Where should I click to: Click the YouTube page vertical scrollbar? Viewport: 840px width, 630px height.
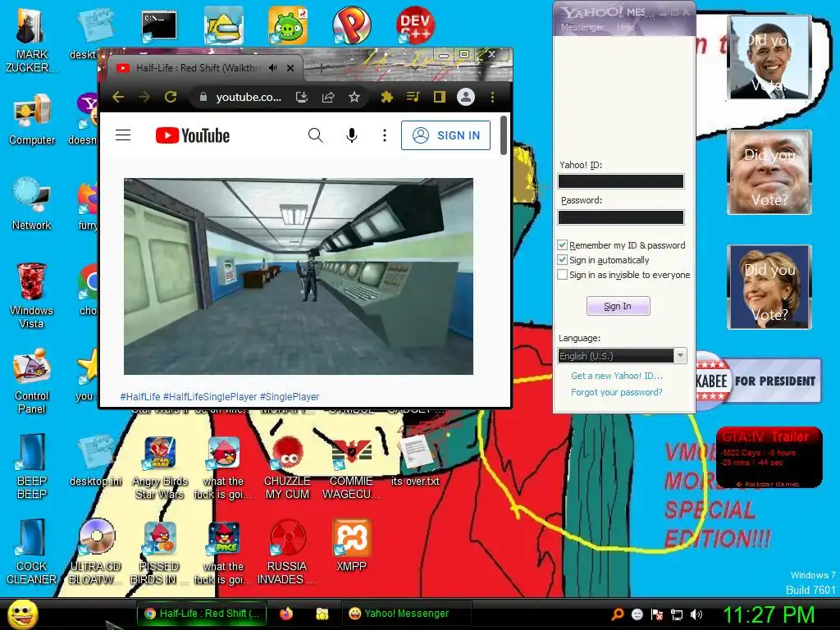pyautogui.click(x=504, y=135)
